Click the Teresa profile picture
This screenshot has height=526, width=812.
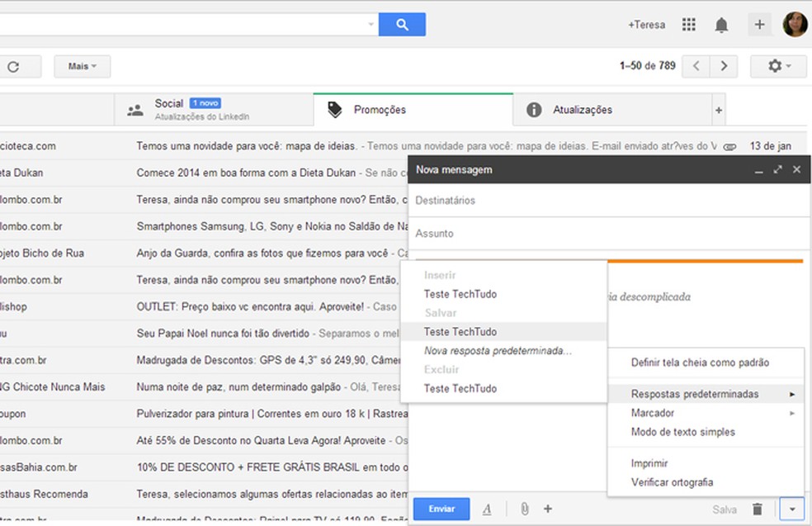point(795,25)
